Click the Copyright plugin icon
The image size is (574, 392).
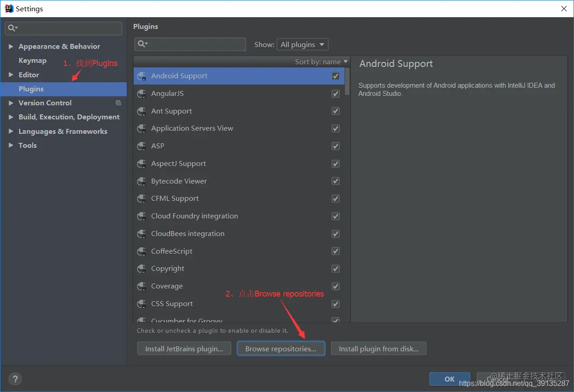142,269
